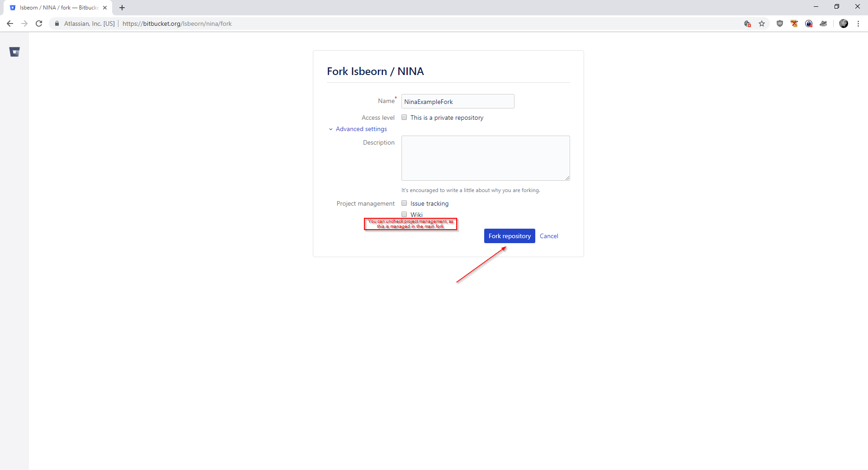Click the 'It's encouraged to write' hint text
868x470 pixels.
pyautogui.click(x=471, y=190)
